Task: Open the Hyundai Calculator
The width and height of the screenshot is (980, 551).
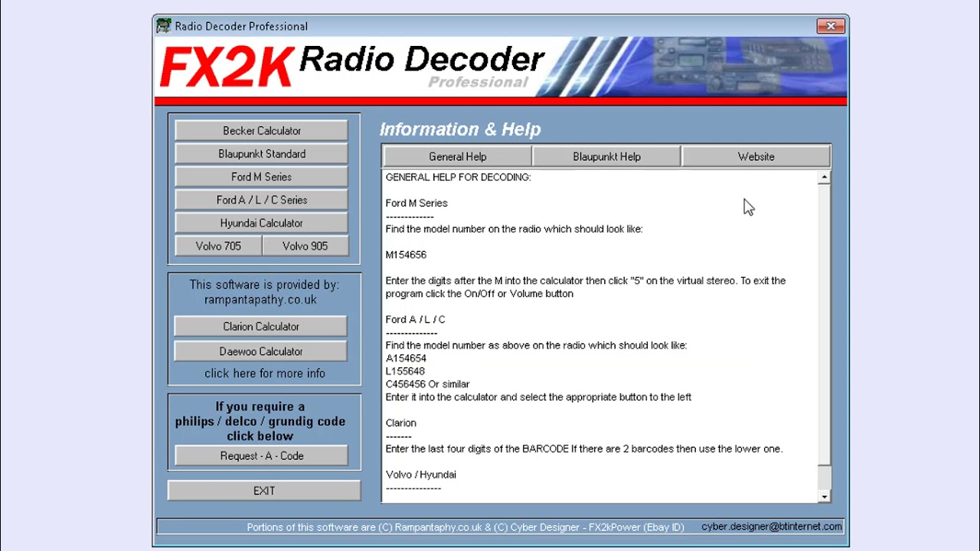Action: pos(261,223)
